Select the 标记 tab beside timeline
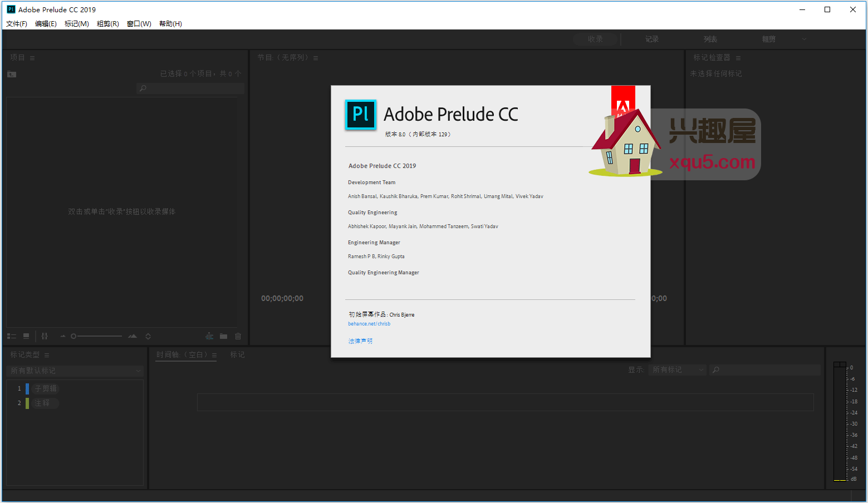The image size is (868, 503). [x=238, y=355]
